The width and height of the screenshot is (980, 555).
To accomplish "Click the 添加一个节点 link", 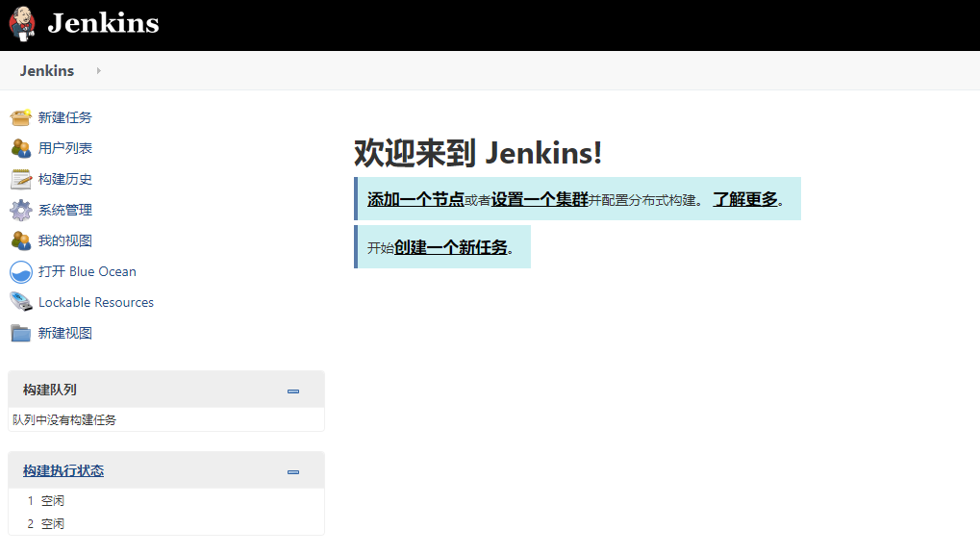I will [415, 199].
